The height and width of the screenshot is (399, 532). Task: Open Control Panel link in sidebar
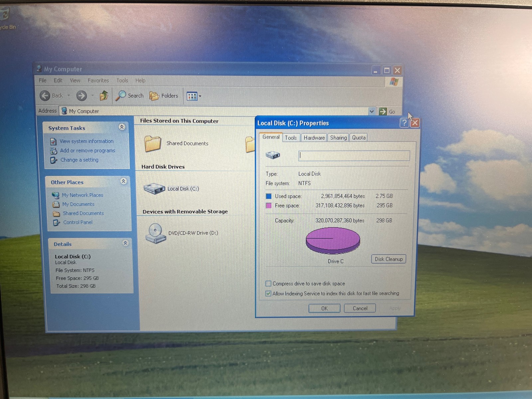coord(78,222)
